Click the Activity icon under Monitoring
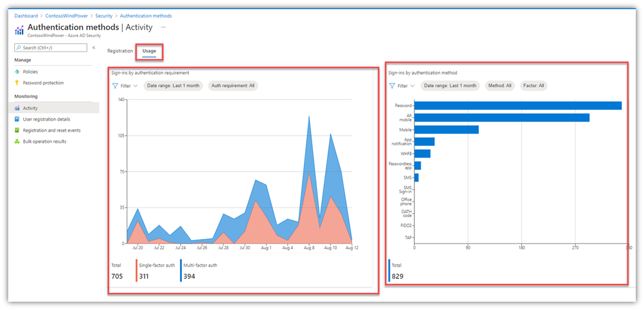The height and width of the screenshot is (310, 644). [x=17, y=108]
